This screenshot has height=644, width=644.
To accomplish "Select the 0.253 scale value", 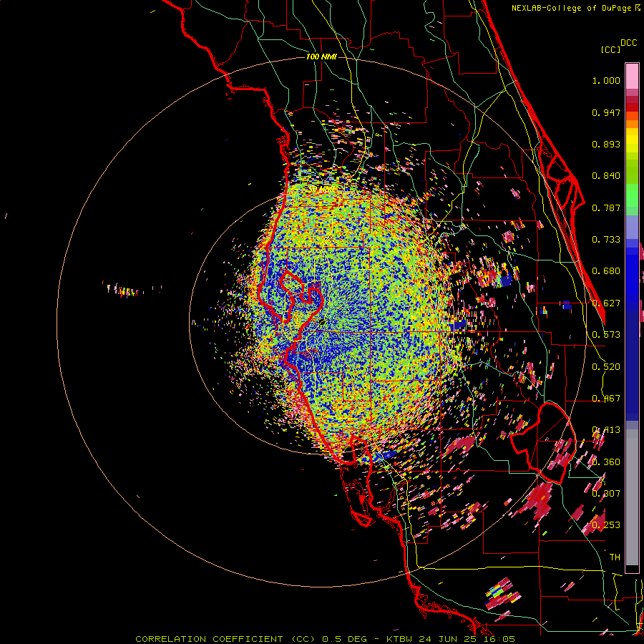I will [606, 525].
